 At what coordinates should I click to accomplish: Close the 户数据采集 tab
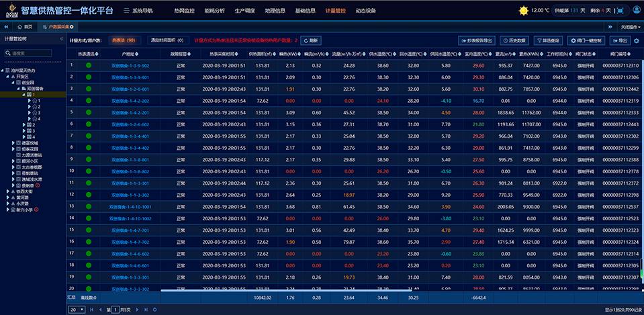(72, 26)
